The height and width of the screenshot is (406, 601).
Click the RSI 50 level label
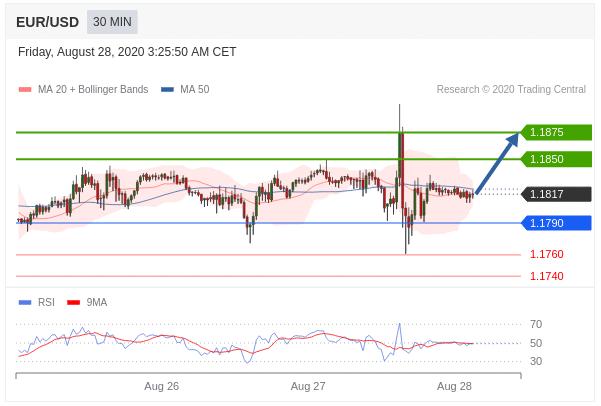pos(536,343)
